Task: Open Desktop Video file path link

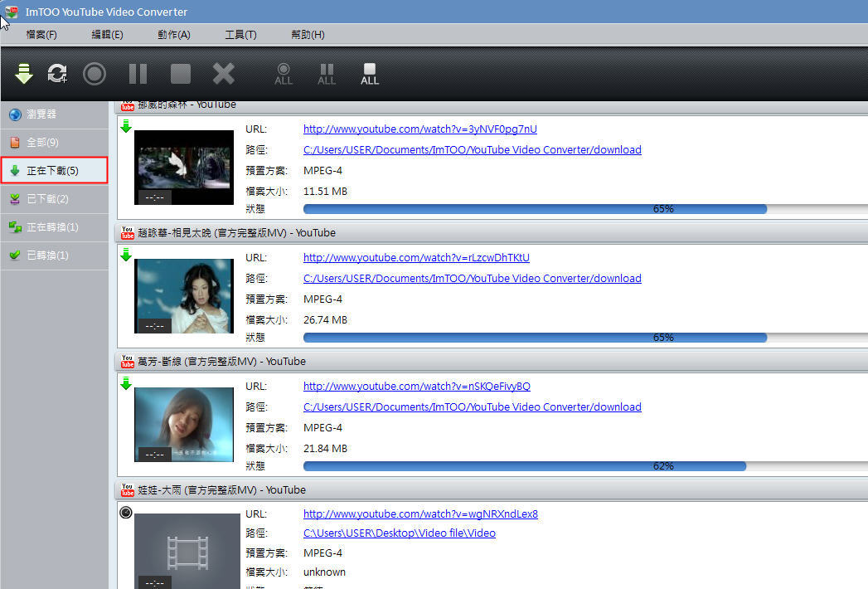Action: [x=399, y=533]
